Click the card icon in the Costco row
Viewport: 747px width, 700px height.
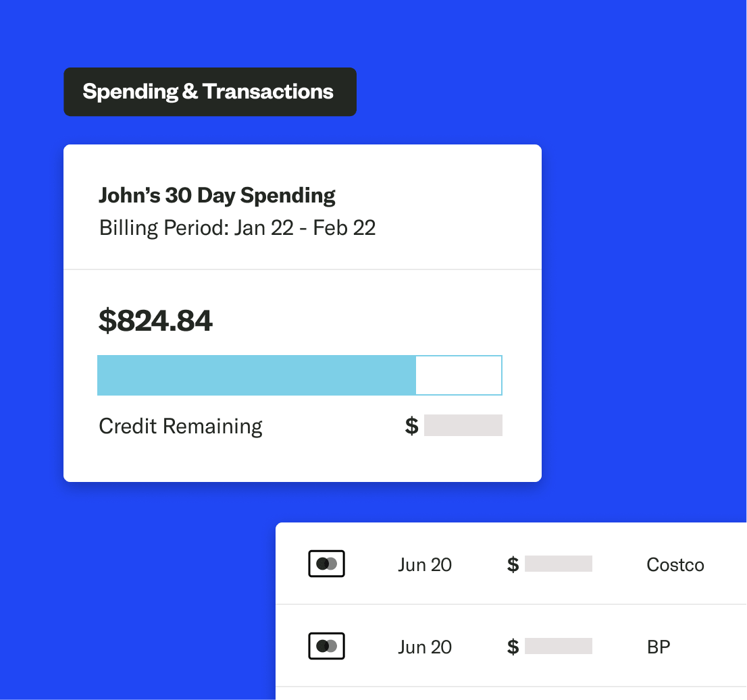[x=326, y=564]
